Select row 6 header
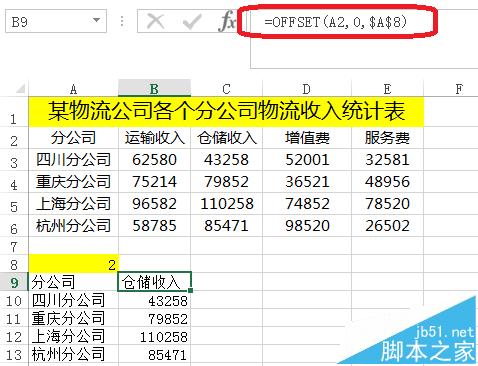The width and height of the screenshot is (478, 366). (x=14, y=226)
